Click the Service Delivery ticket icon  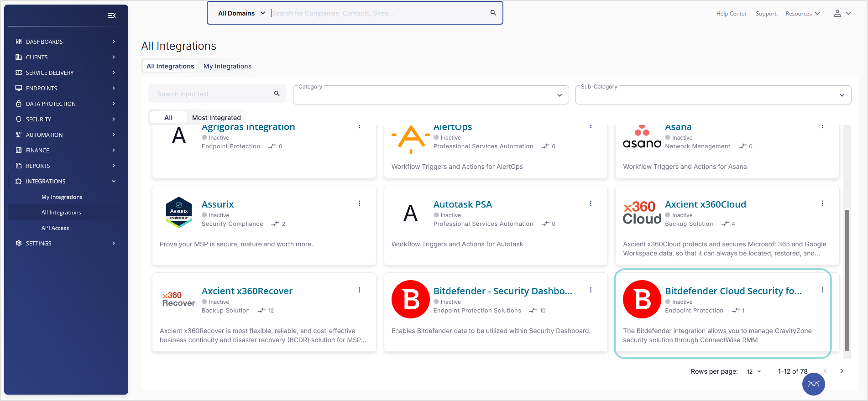19,73
